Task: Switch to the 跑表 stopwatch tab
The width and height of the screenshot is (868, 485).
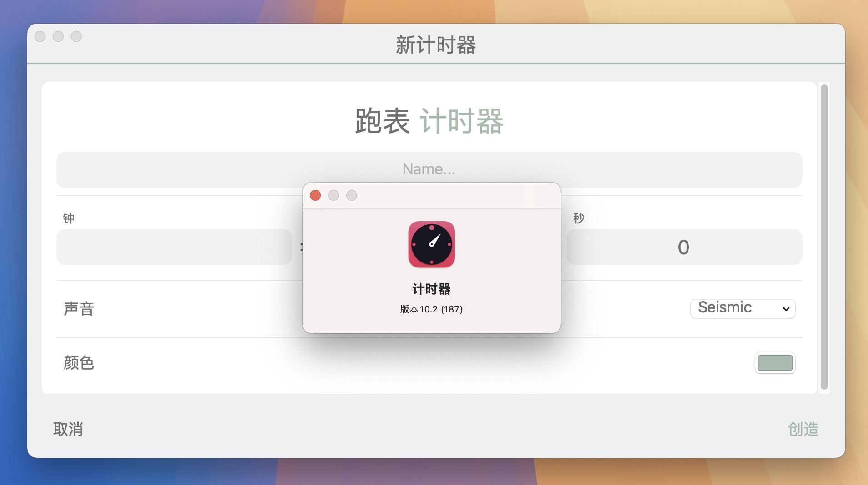Action: (382, 121)
